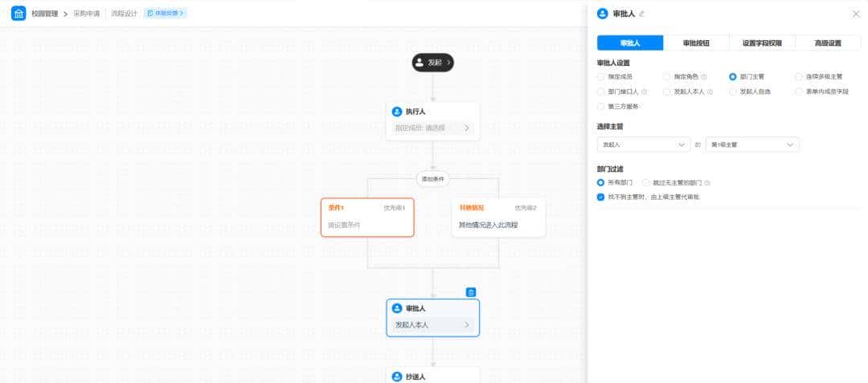Click the 添加条件 button

[433, 179]
